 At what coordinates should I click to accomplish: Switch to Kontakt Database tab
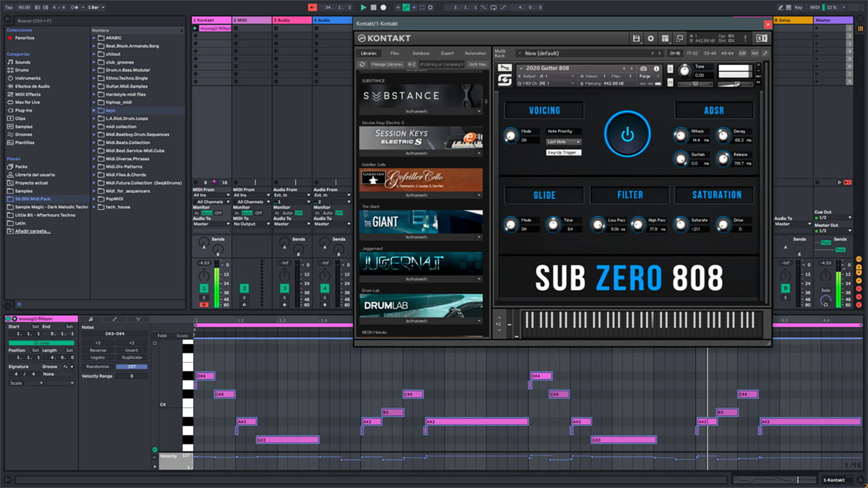coord(421,53)
